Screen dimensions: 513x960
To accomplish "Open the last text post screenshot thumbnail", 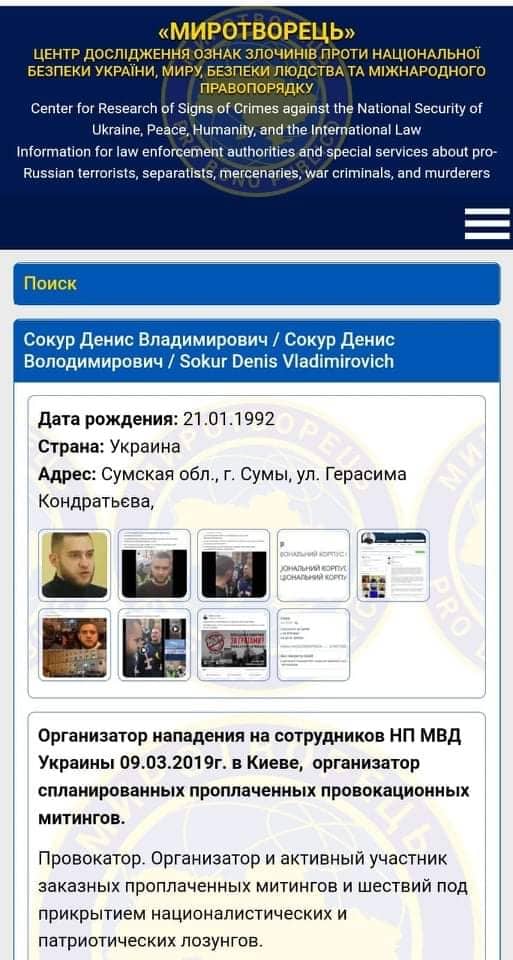I will (x=313, y=645).
